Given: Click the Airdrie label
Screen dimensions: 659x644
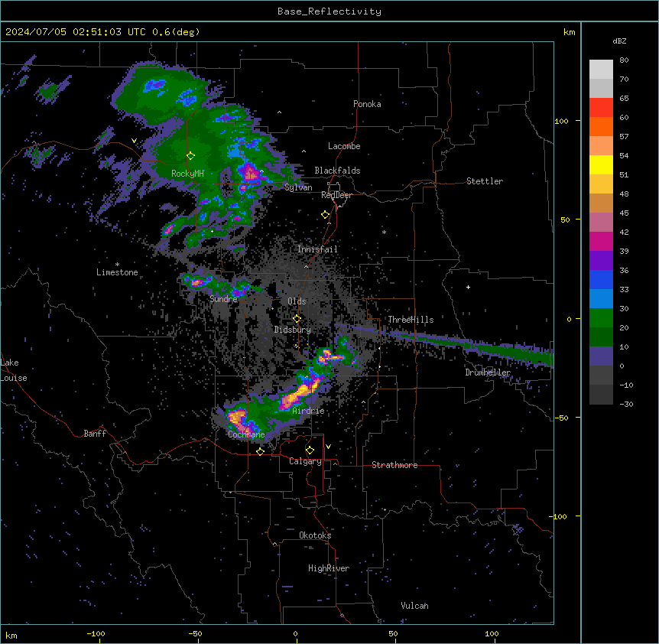Looking at the screenshot, I should click(x=309, y=411).
